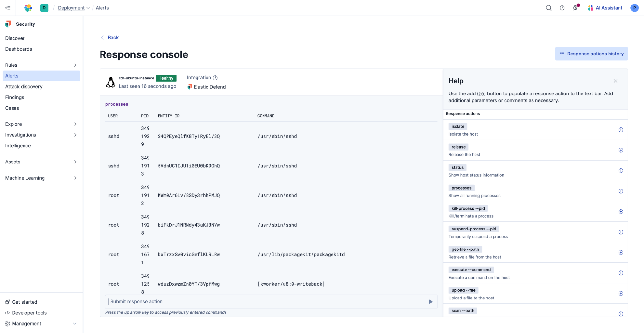Open the notifications bell
Screen dimensions: 644x333
click(576, 8)
